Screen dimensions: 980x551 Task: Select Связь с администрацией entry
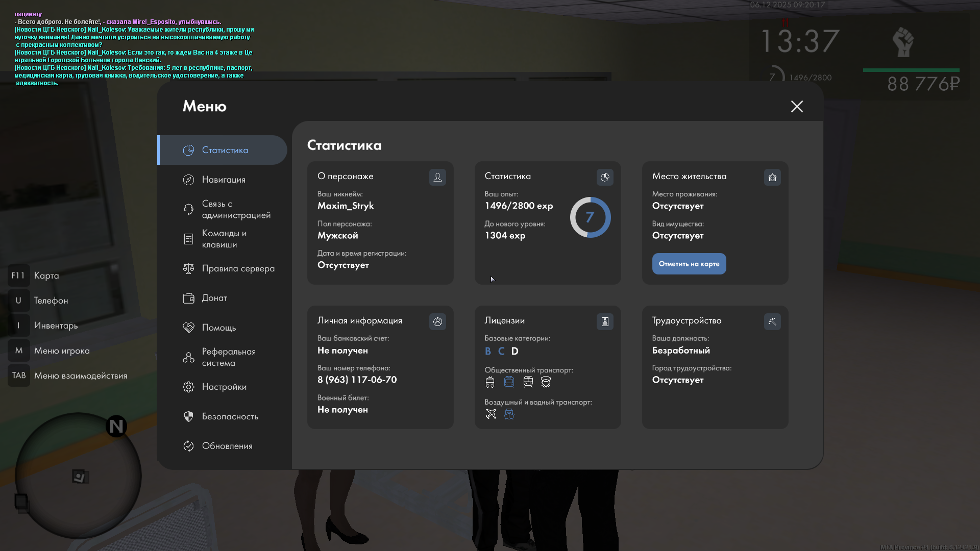235,210
